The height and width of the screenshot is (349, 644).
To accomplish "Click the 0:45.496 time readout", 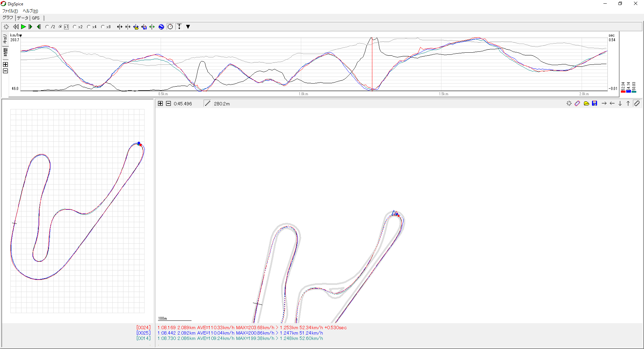I will coord(183,104).
